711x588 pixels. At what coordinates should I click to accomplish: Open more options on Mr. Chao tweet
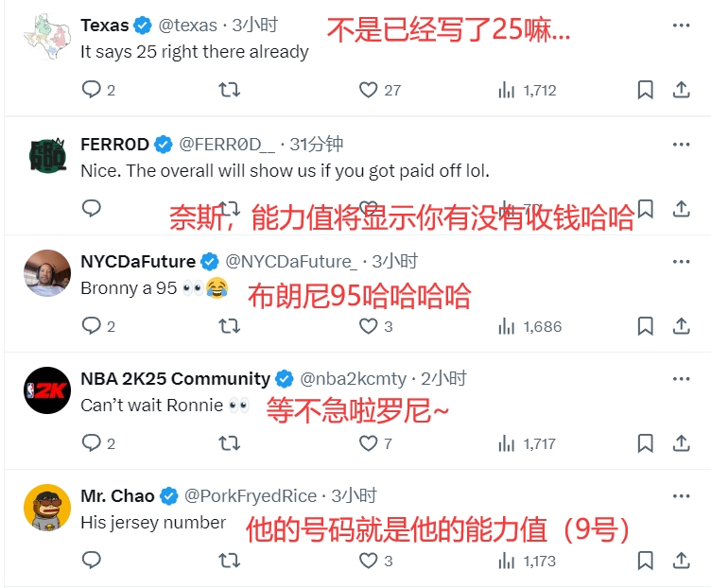681,496
